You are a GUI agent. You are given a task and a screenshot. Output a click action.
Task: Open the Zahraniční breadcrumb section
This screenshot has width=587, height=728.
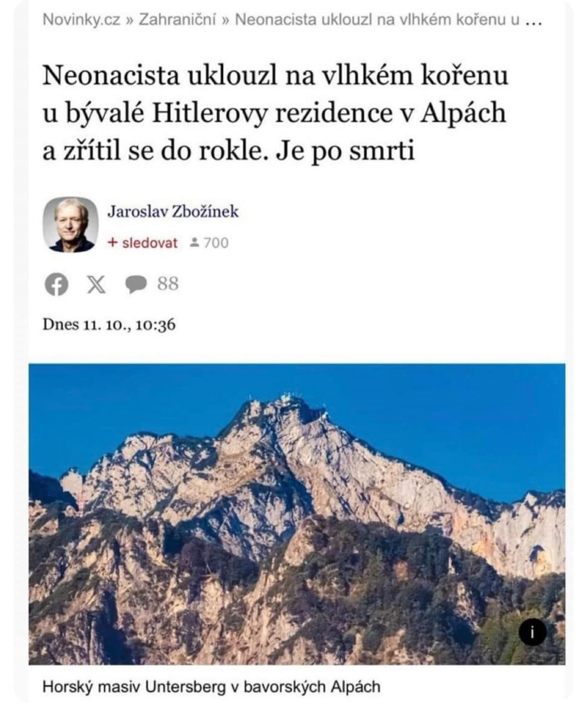pos(177,20)
